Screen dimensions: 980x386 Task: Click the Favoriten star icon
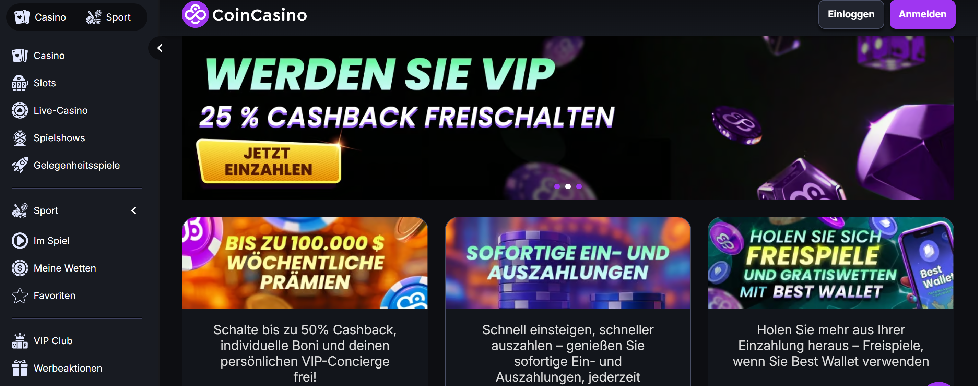[x=20, y=295]
